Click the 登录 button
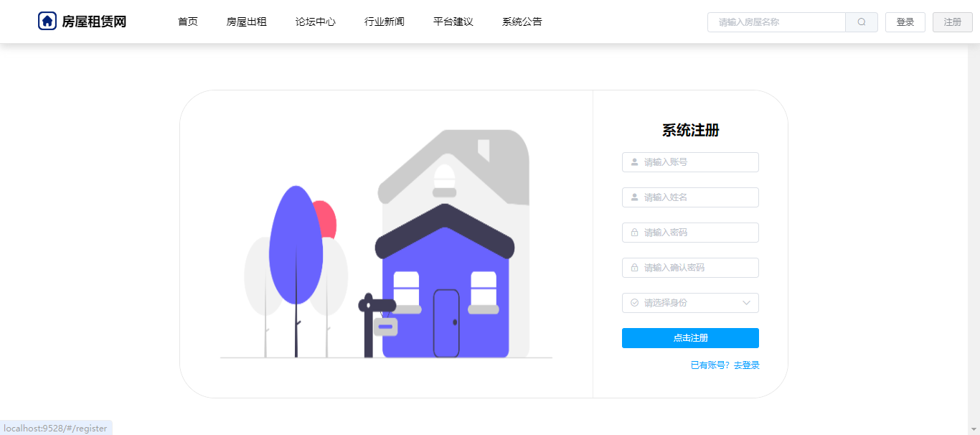980x435 pixels. point(905,22)
